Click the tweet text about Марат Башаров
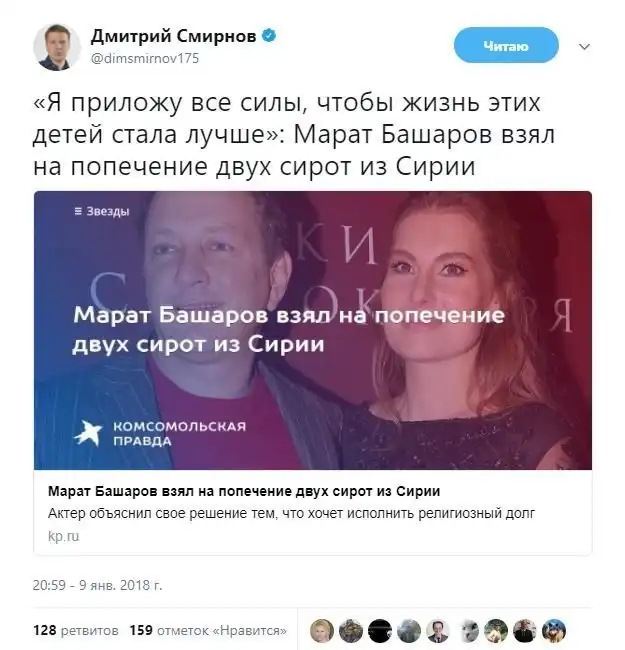Image resolution: width=625 pixels, height=650 pixels. pyautogui.click(x=294, y=134)
